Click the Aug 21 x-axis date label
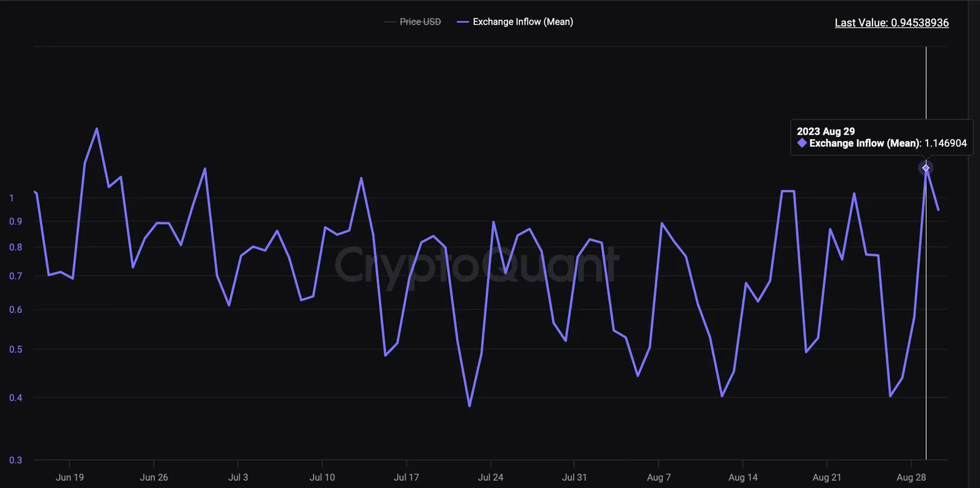 [x=827, y=477]
